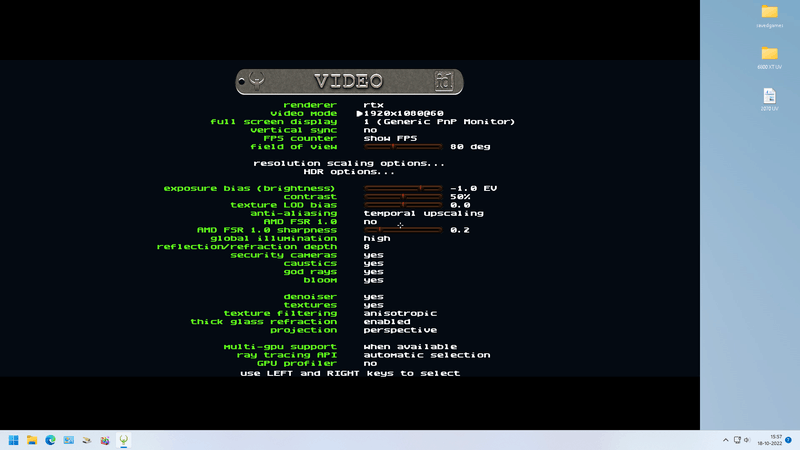Toggle the vertical sync setting

(370, 130)
